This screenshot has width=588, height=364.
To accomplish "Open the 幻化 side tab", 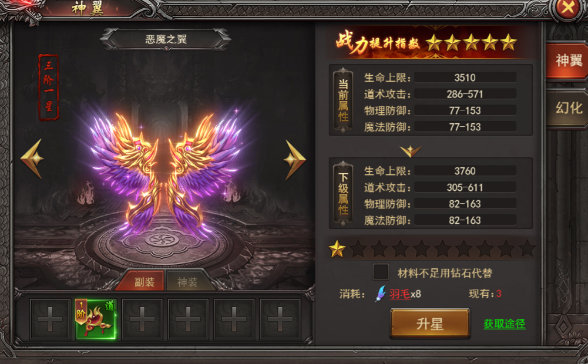I will pyautogui.click(x=568, y=108).
